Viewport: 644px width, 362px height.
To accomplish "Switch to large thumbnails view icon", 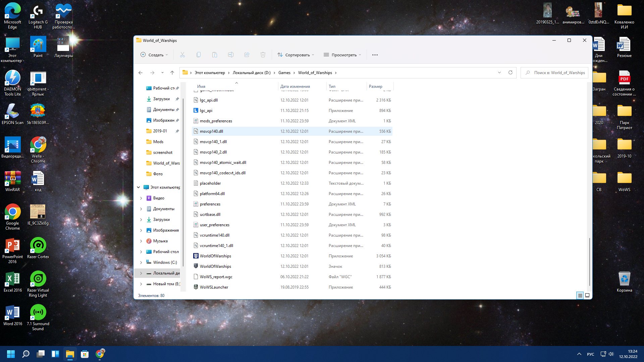I will 587,295.
